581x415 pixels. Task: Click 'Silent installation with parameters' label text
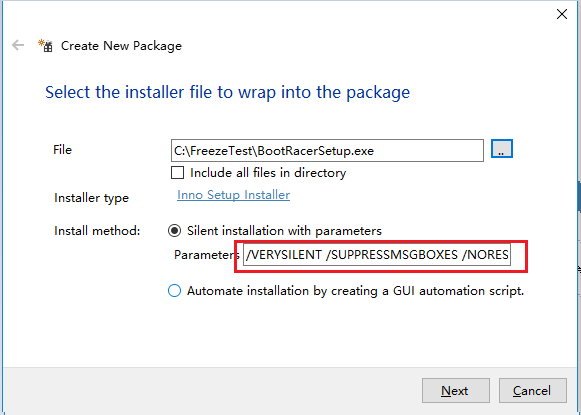284,231
